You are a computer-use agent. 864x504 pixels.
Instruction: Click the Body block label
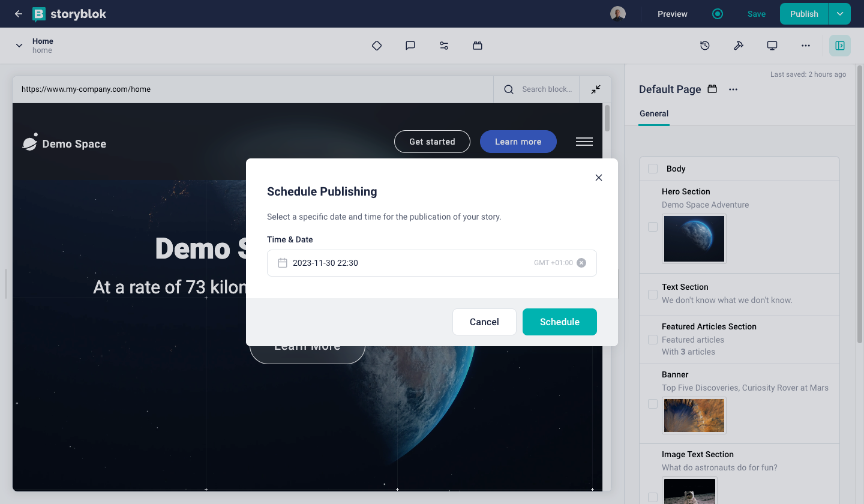676,169
